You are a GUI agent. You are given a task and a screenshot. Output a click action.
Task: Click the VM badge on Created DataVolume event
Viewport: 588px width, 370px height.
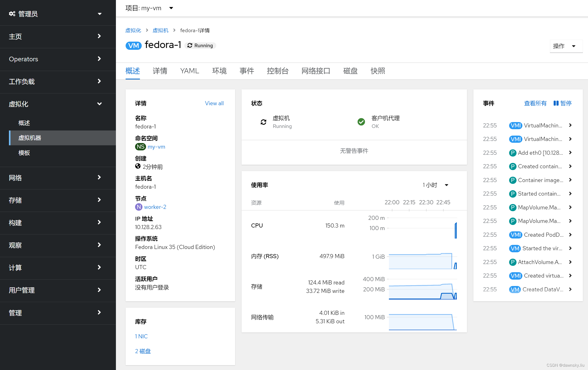(x=515, y=289)
